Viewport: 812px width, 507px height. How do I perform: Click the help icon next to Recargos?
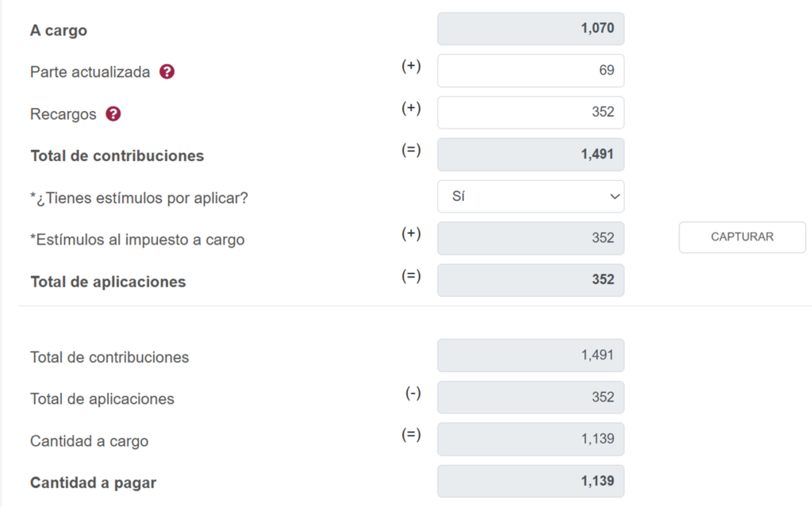[113, 114]
